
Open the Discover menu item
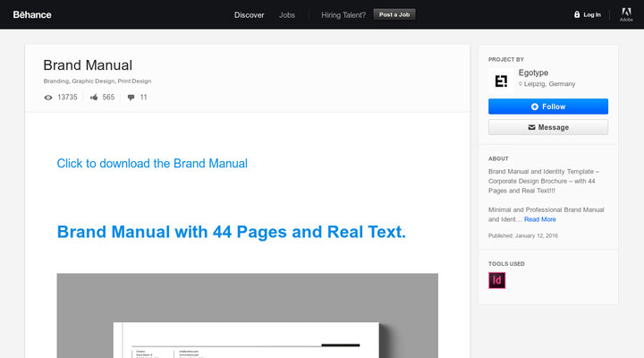point(249,14)
